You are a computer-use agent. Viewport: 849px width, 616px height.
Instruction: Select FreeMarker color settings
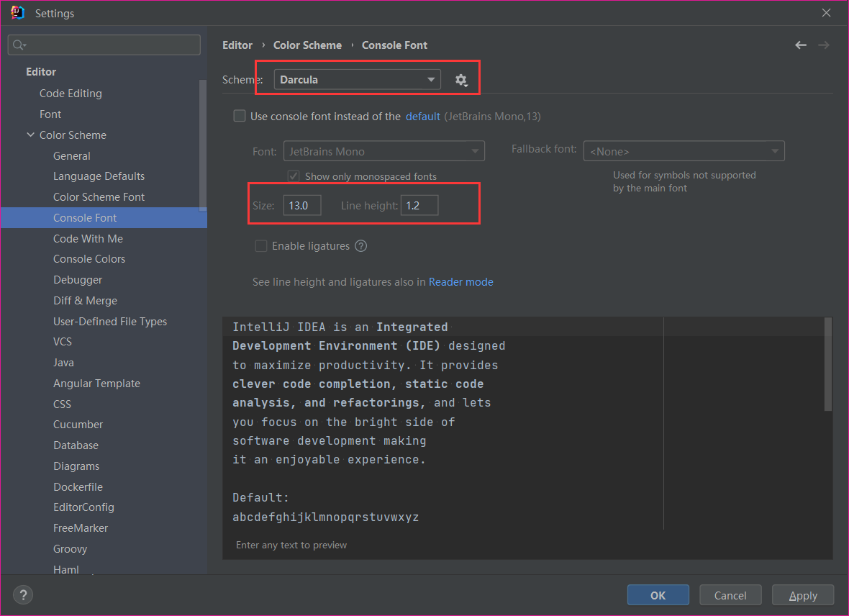coord(80,527)
